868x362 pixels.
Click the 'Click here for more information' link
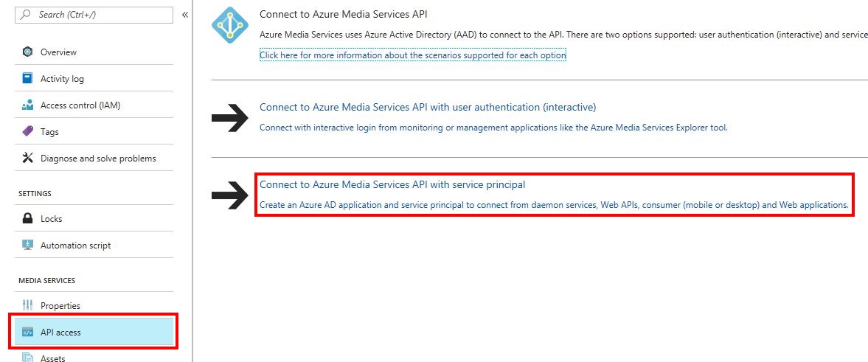[413, 55]
